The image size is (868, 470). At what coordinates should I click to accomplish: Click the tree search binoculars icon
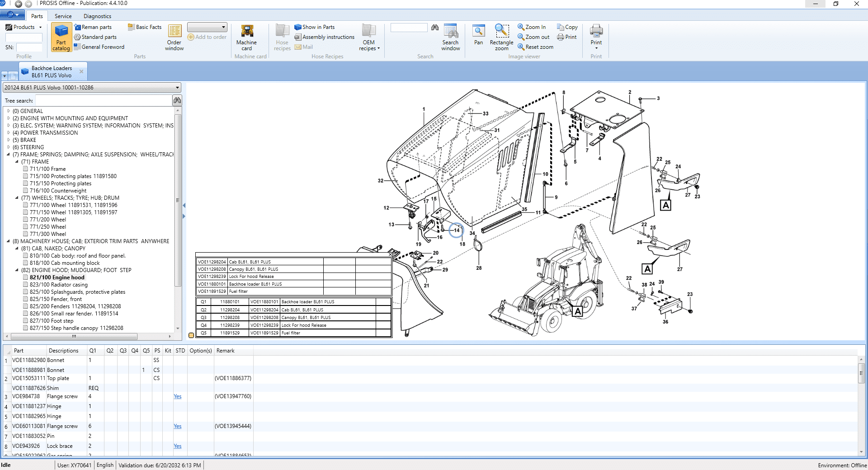(177, 100)
